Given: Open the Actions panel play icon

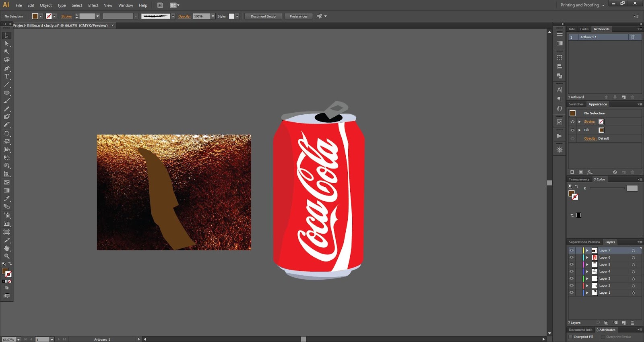Looking at the screenshot, I should pos(559,136).
